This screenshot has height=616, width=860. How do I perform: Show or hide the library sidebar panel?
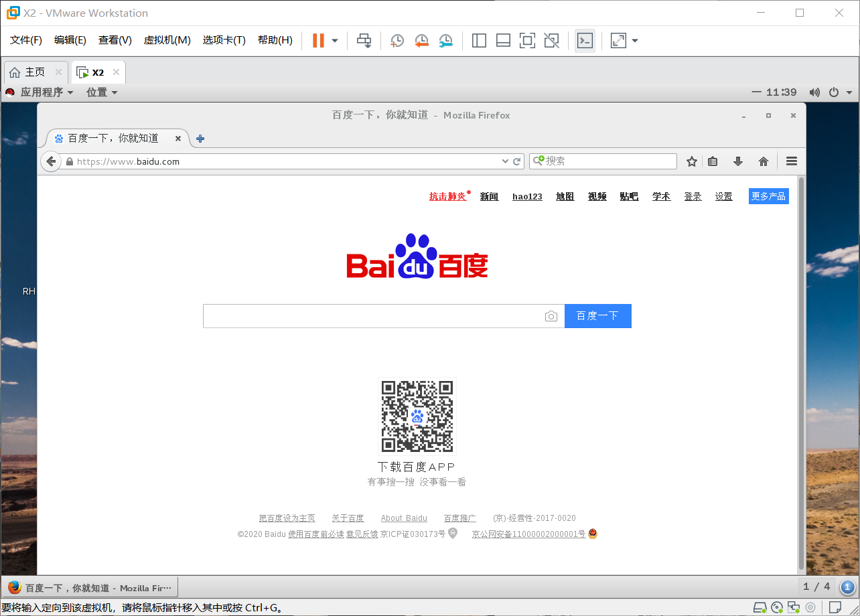[x=479, y=41]
